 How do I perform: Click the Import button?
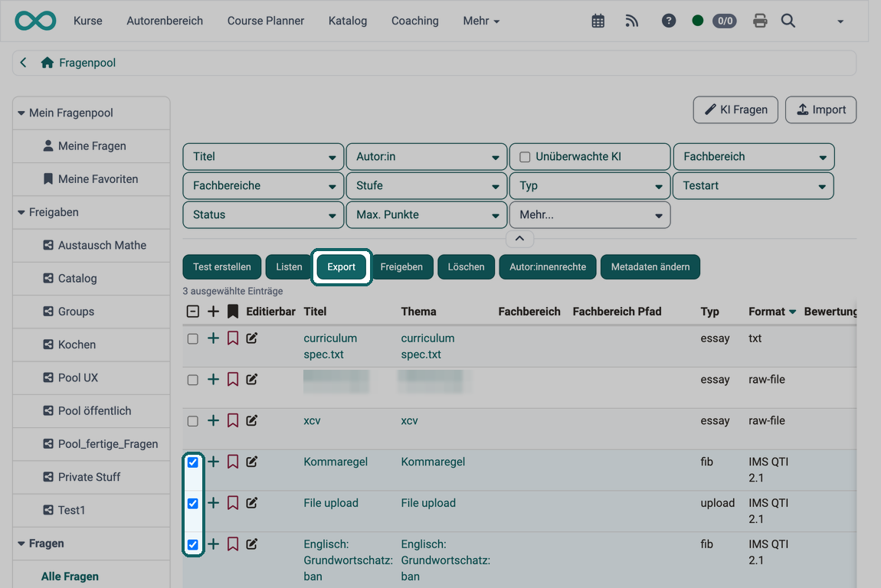821,109
